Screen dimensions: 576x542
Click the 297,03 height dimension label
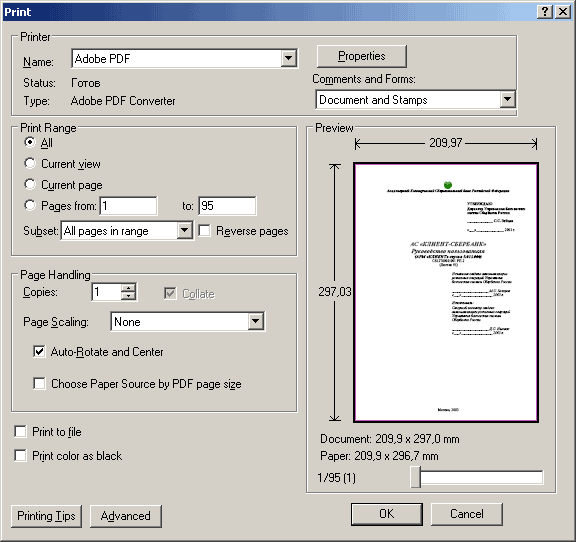[335, 292]
